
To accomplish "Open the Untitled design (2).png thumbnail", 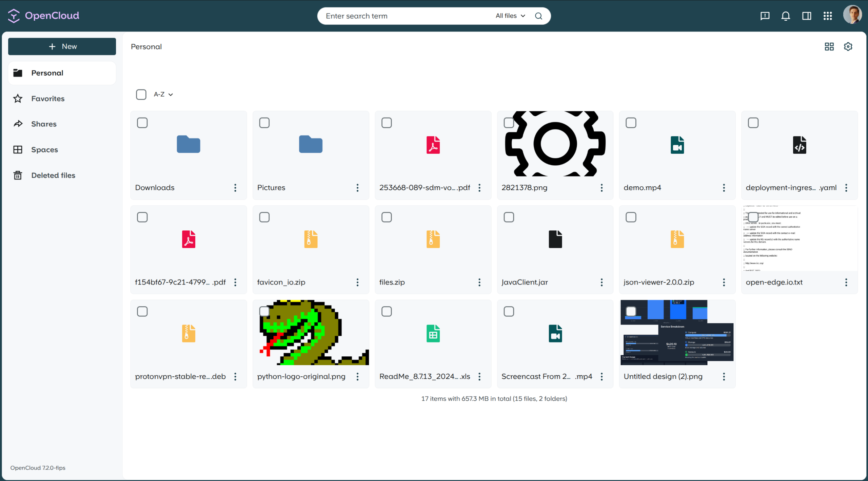I will click(x=677, y=332).
